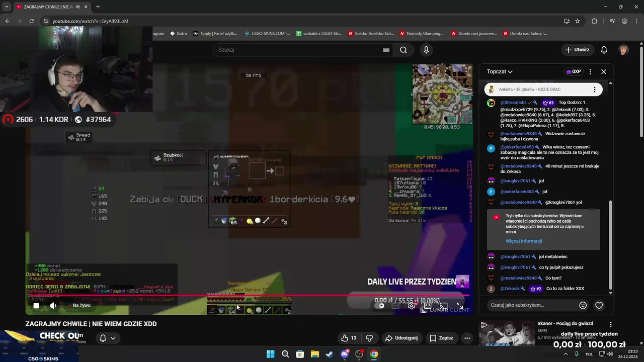Open video settings gear icon
Image resolution: width=644 pixels, height=362 pixels.
pyautogui.click(x=412, y=305)
